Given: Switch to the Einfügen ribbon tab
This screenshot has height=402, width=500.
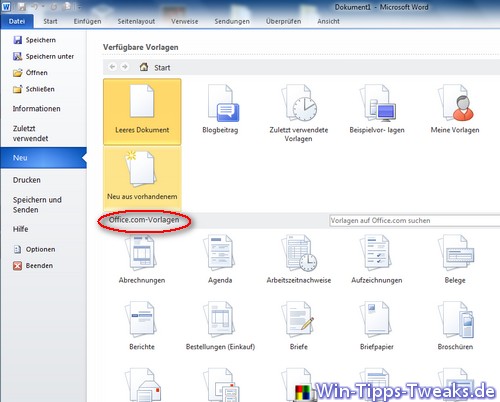Looking at the screenshot, I should [87, 21].
